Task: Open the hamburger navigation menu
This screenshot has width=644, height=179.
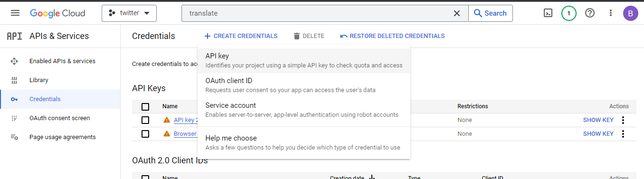Action: (x=15, y=13)
